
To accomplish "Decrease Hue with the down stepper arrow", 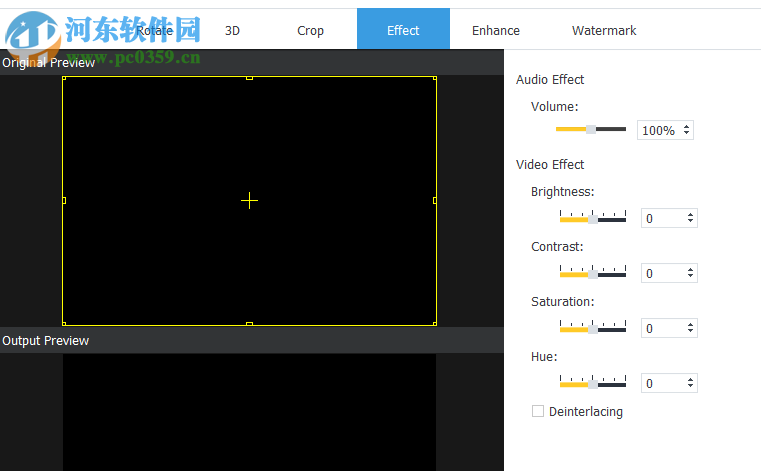I will pyautogui.click(x=690, y=386).
